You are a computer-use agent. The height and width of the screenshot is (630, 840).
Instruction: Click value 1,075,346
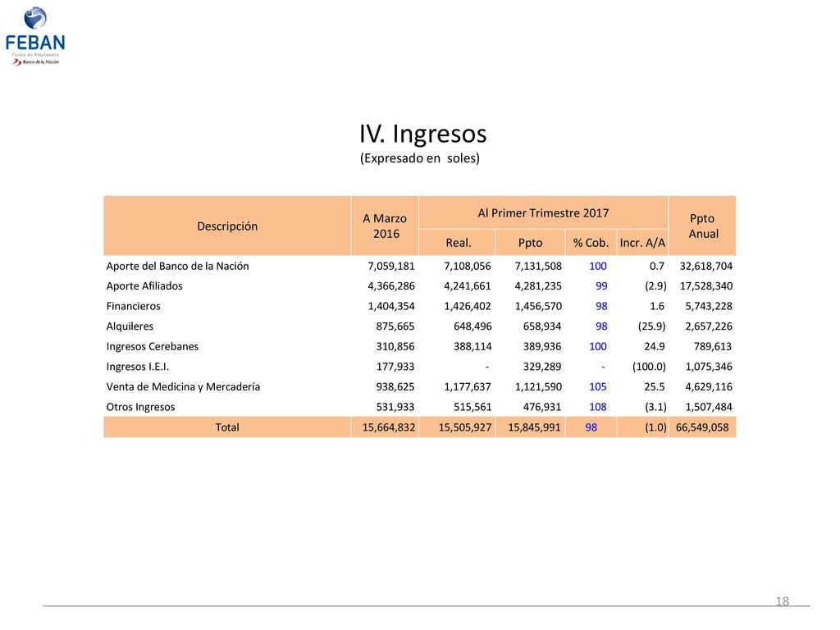click(x=708, y=367)
